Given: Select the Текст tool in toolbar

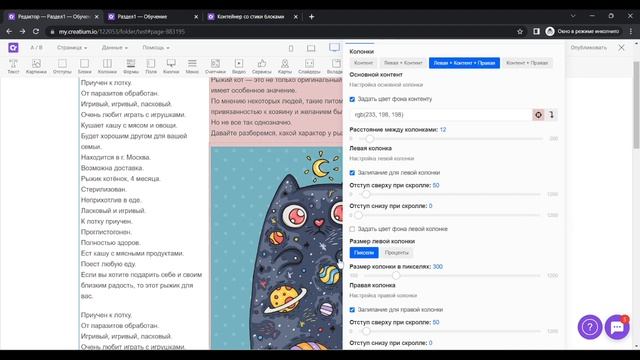Looking at the screenshot, I should coord(13,67).
